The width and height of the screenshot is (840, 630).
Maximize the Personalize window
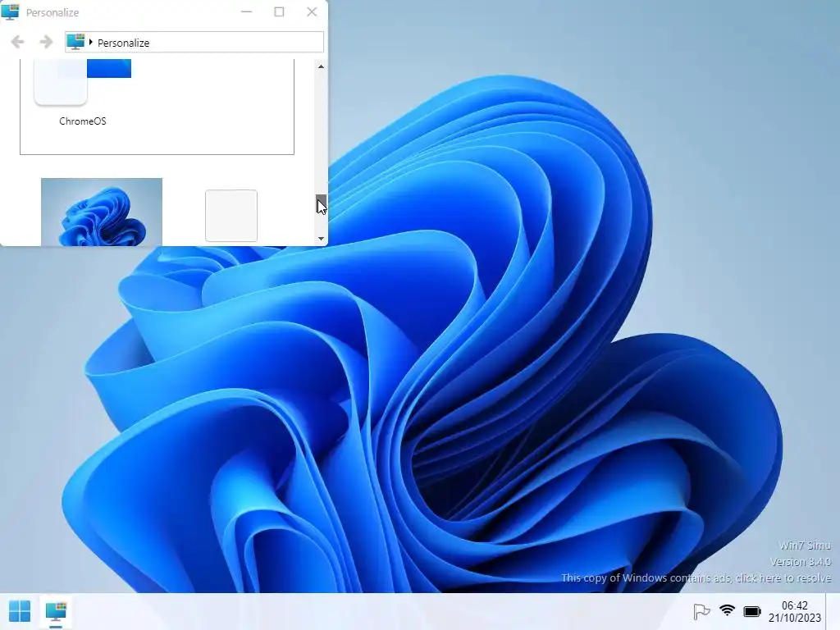[x=279, y=11]
